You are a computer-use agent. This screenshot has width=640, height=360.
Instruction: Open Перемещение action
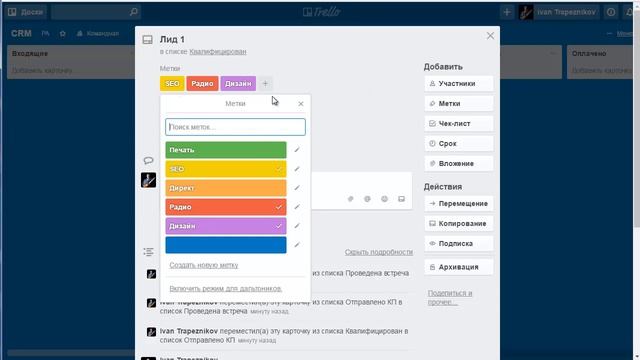pyautogui.click(x=459, y=203)
